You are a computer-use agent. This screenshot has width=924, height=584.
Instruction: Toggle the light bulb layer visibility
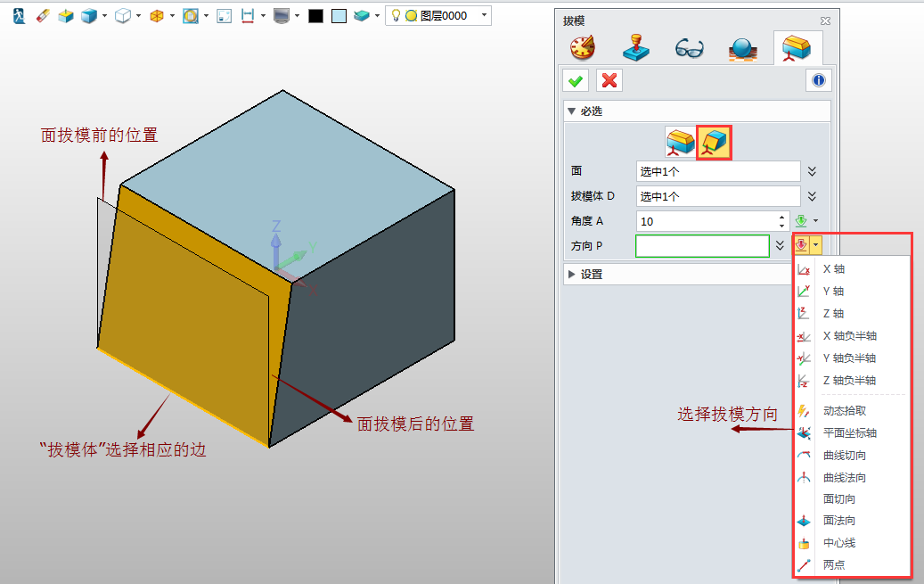pyautogui.click(x=397, y=16)
